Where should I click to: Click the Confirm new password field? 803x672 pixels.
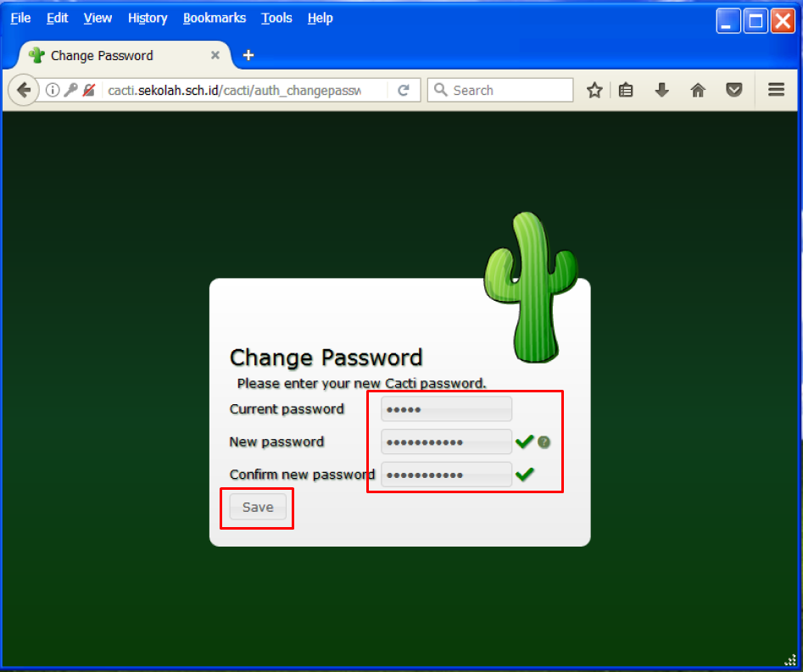(446, 475)
